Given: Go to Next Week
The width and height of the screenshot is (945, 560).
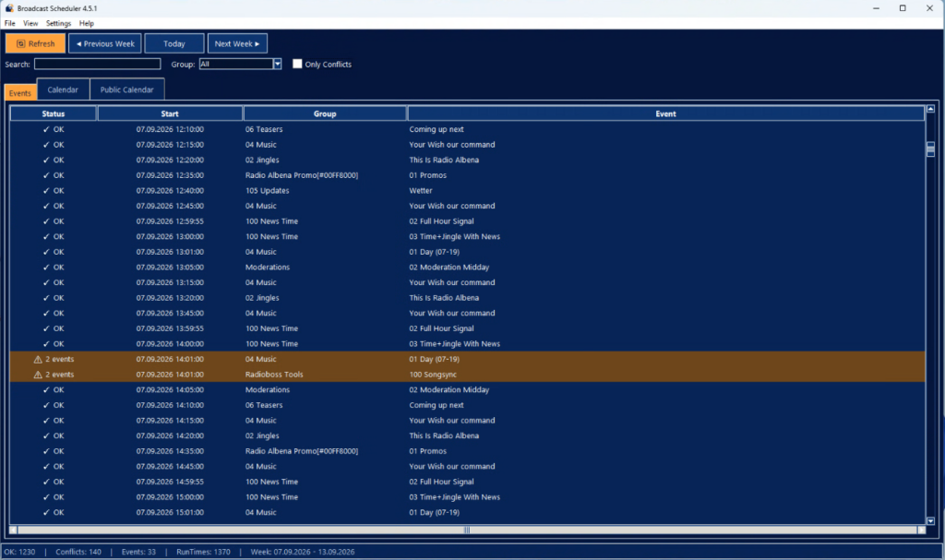Looking at the screenshot, I should coord(237,43).
